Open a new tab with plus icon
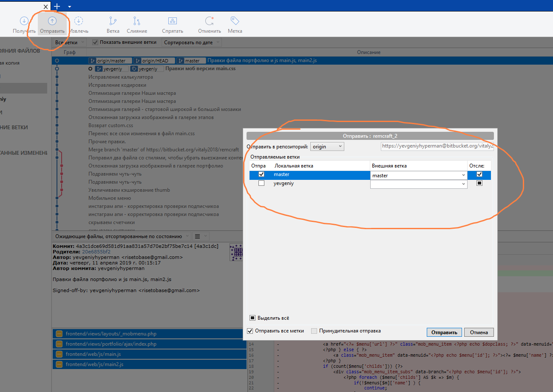The height and width of the screenshot is (392, 553). click(x=57, y=6)
